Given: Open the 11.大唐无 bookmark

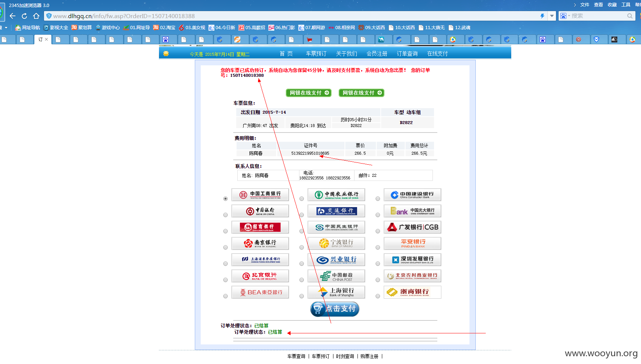Looking at the screenshot, I should tap(431, 28).
